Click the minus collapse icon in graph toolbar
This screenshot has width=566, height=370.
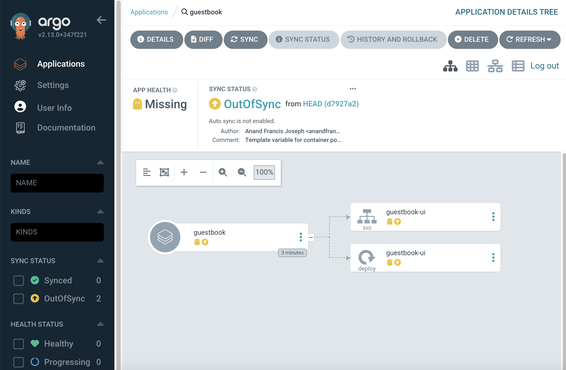(x=203, y=172)
